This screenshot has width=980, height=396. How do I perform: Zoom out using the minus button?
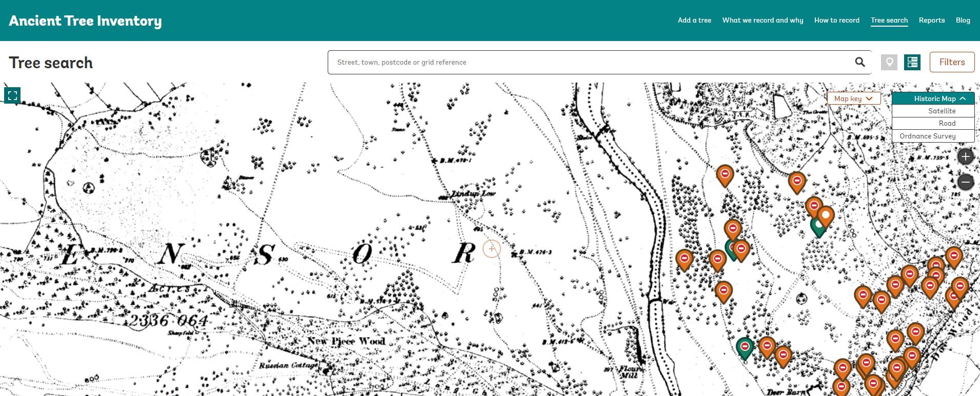pyautogui.click(x=966, y=182)
